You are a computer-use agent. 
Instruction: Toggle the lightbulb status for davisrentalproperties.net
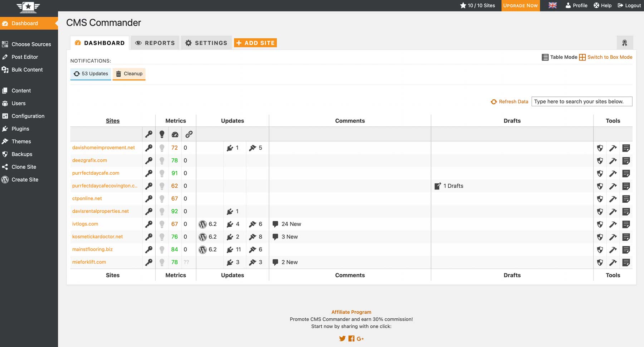pyautogui.click(x=162, y=211)
